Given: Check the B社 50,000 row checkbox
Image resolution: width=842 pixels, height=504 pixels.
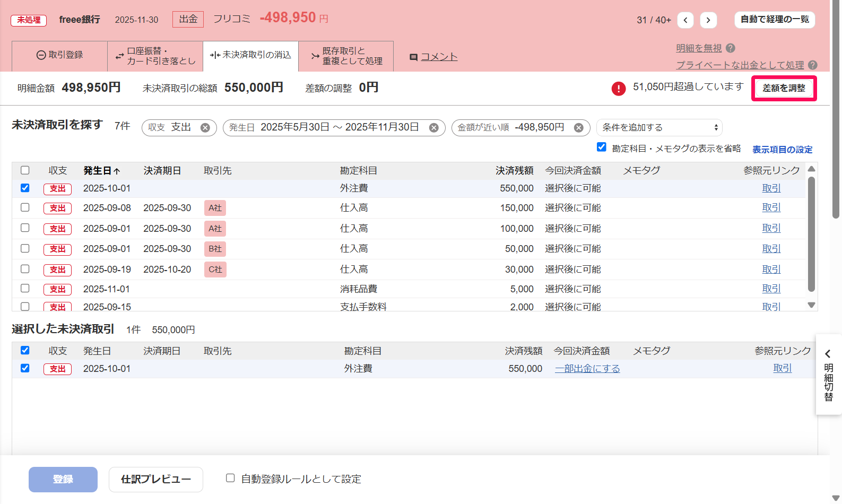Looking at the screenshot, I should 25,248.
